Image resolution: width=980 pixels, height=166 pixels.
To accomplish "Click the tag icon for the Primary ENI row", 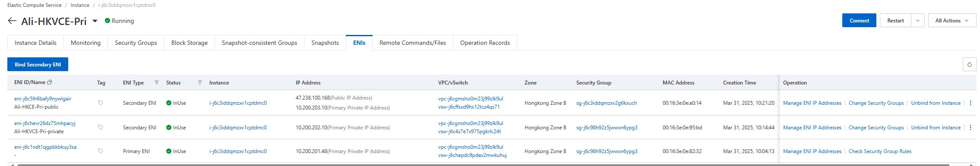I will tap(101, 151).
